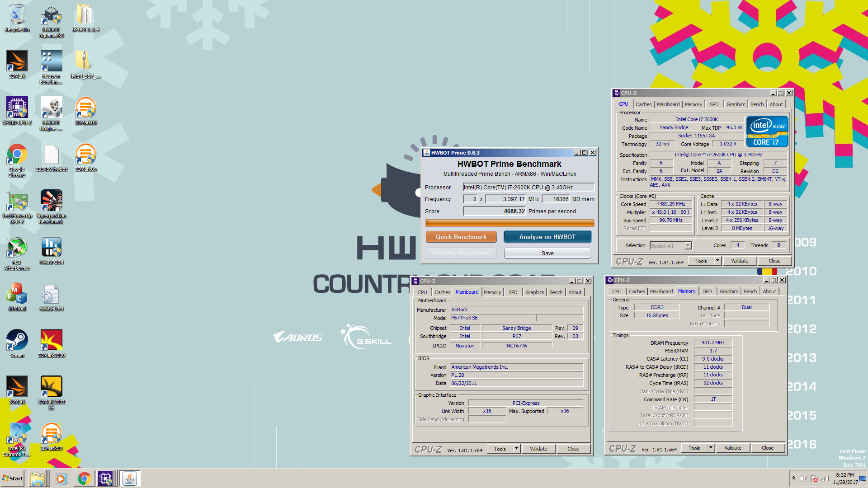Show hidden system tray icons
Viewport: 868px width, 488px height.
click(793, 478)
